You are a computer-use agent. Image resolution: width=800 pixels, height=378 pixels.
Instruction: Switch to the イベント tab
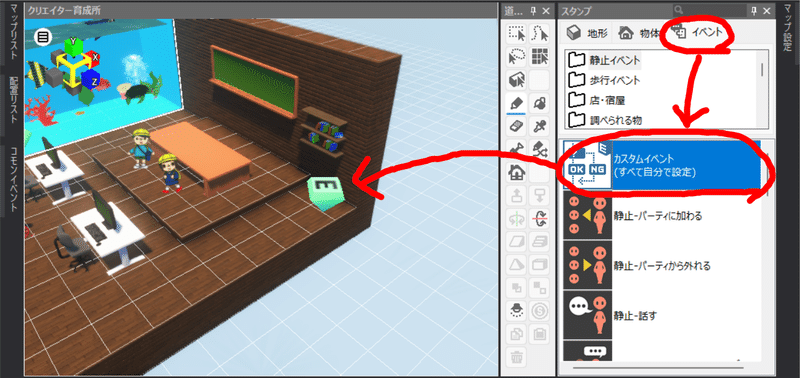pos(697,33)
